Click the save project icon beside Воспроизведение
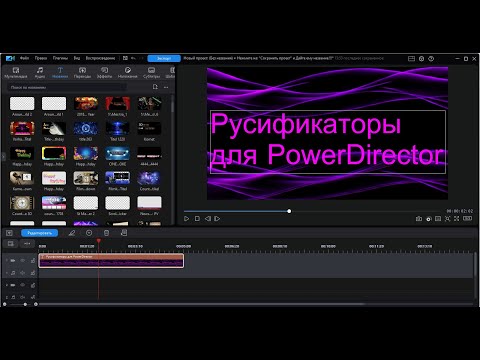The height and width of the screenshot is (360, 480). 125,58
